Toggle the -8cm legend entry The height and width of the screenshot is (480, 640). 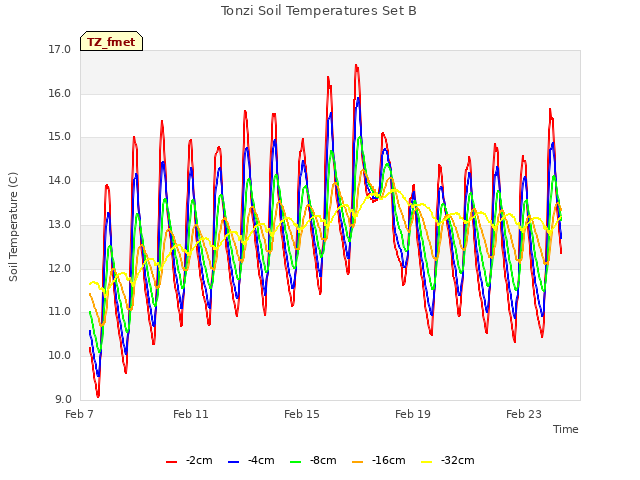(x=313, y=460)
